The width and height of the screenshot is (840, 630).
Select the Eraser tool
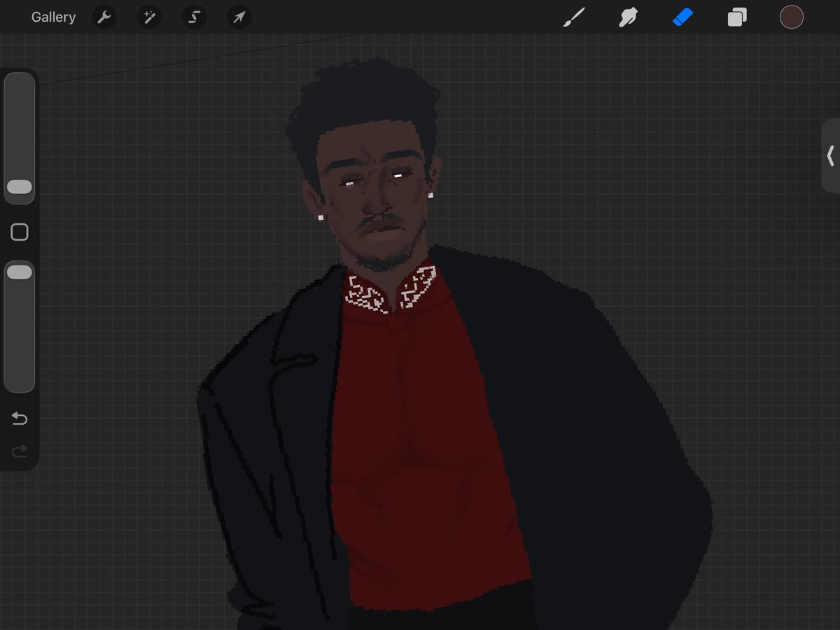pyautogui.click(x=682, y=17)
